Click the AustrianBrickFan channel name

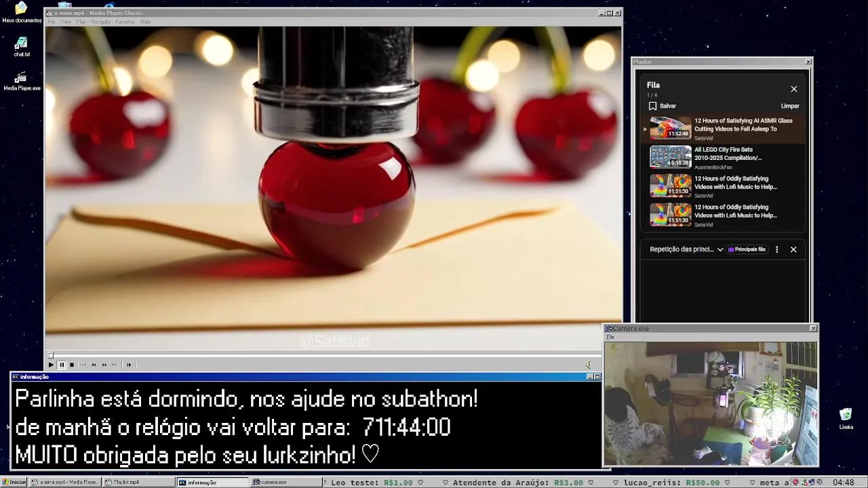click(x=713, y=167)
